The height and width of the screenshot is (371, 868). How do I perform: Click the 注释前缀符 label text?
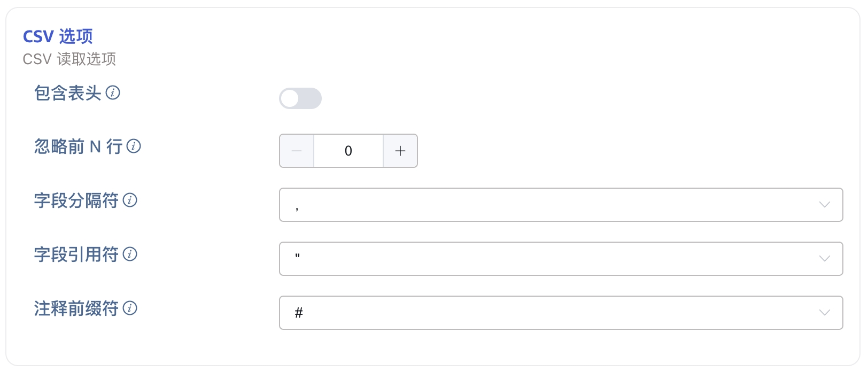76,308
